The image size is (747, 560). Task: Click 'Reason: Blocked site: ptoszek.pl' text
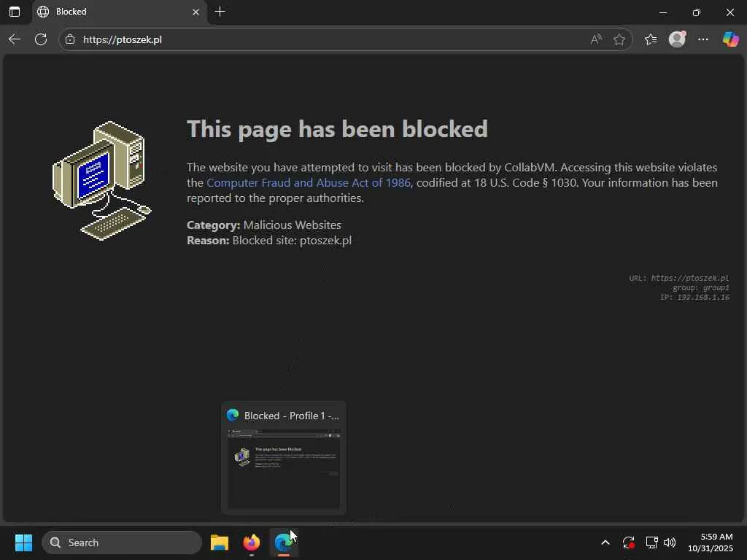click(269, 240)
